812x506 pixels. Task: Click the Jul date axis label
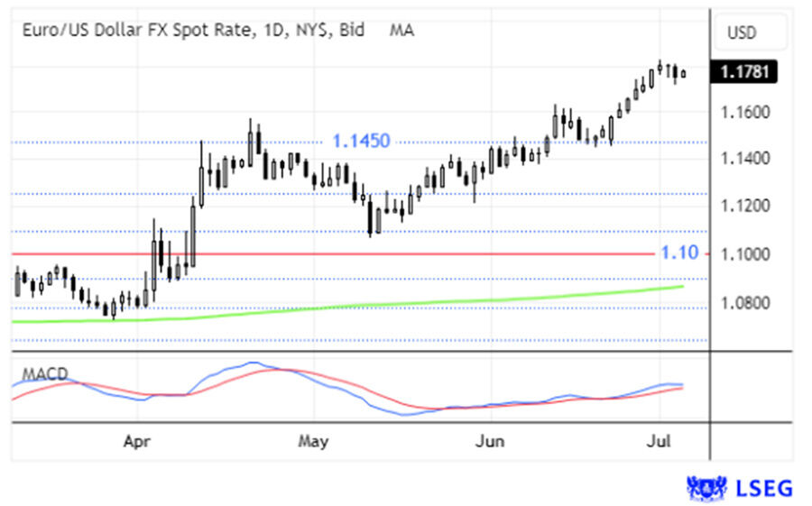coord(660,442)
